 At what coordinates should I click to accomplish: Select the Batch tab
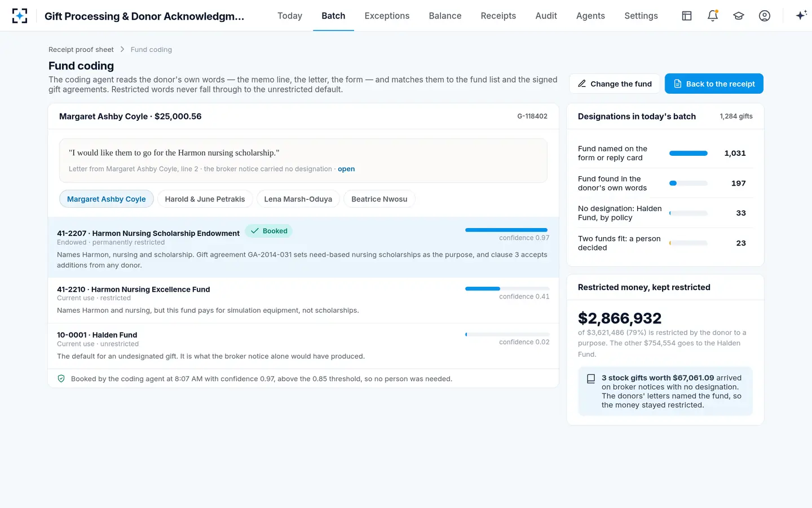coord(333,16)
